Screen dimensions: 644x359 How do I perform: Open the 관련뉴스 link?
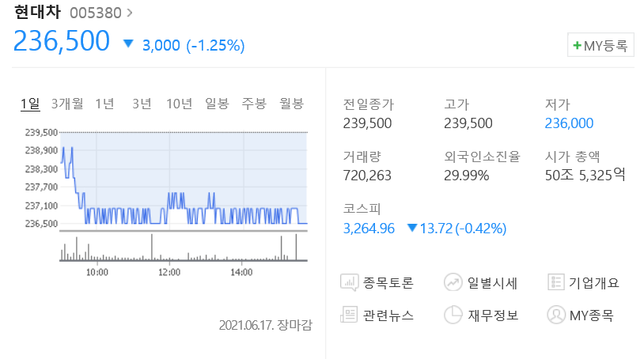(388, 315)
